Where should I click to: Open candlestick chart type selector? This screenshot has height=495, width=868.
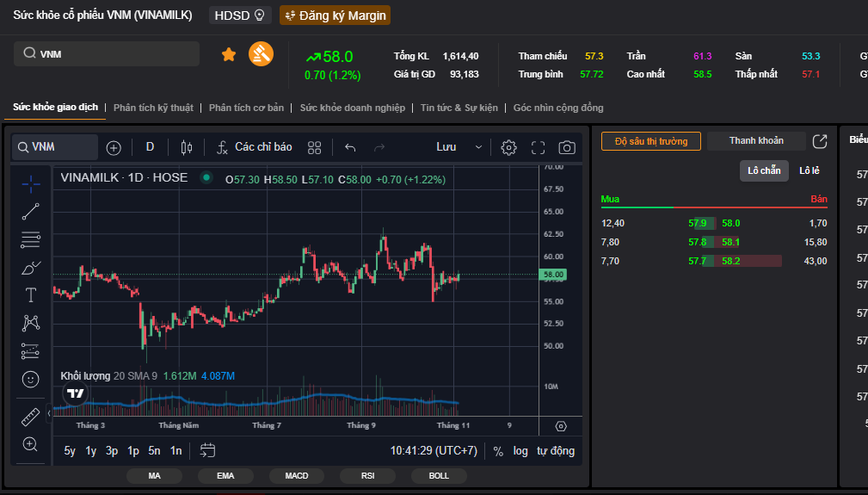(x=187, y=147)
